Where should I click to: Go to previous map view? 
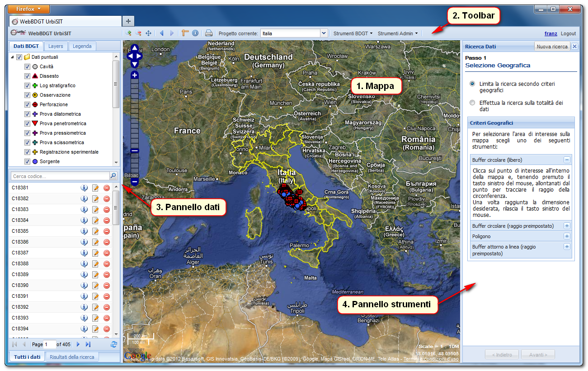coord(162,33)
